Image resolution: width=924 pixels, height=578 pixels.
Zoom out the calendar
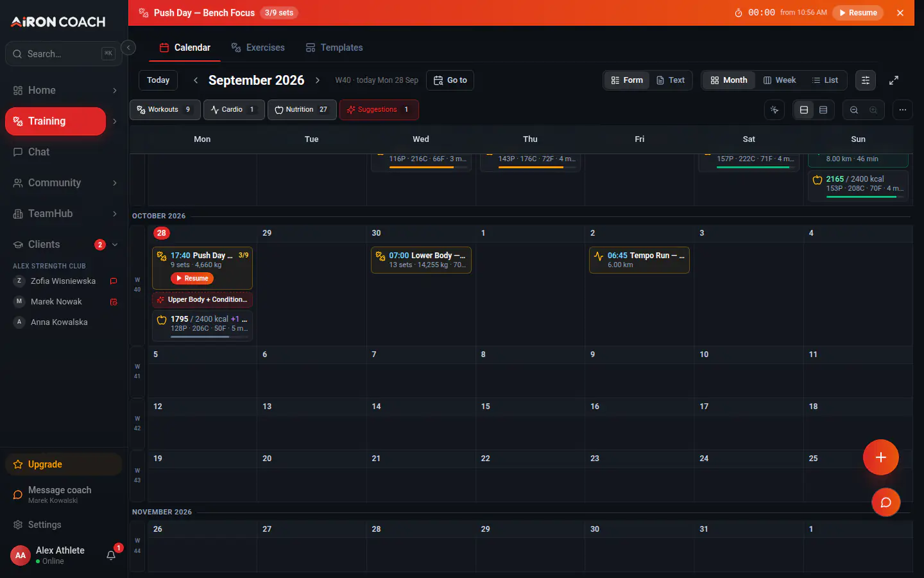(x=854, y=110)
